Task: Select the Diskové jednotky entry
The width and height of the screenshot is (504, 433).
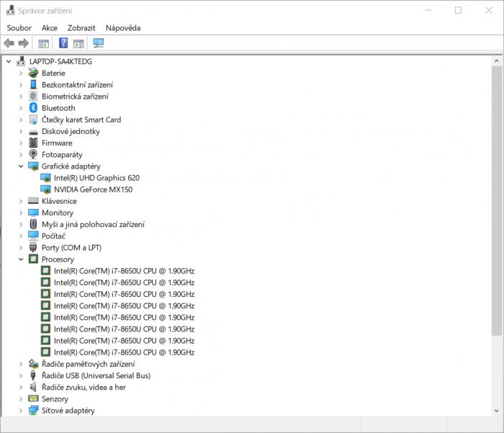Action: click(71, 131)
